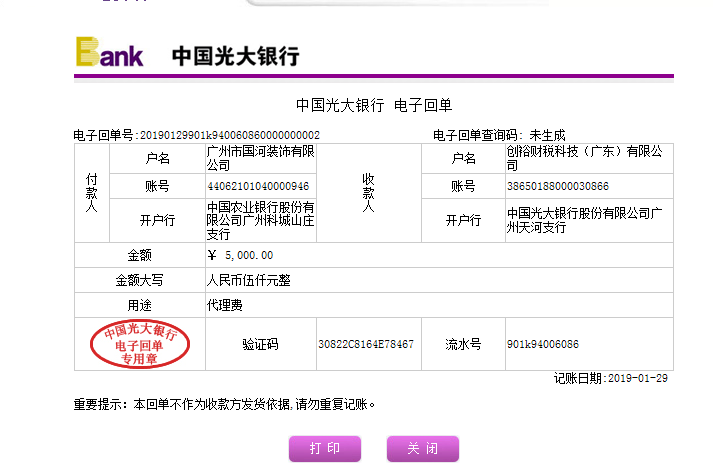This screenshot has height=471, width=713.
Task: Select booking date 2019-01-29
Action: click(x=638, y=378)
